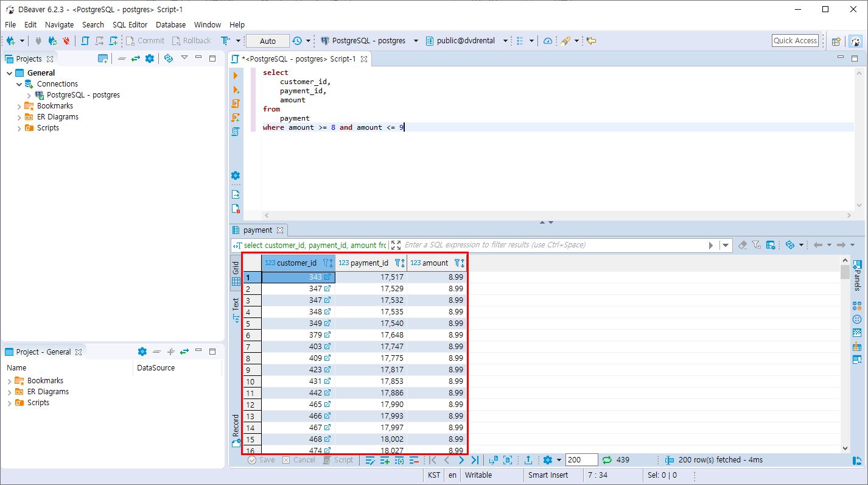Select the payment results tab
This screenshot has height=485, width=868.
coord(257,230)
